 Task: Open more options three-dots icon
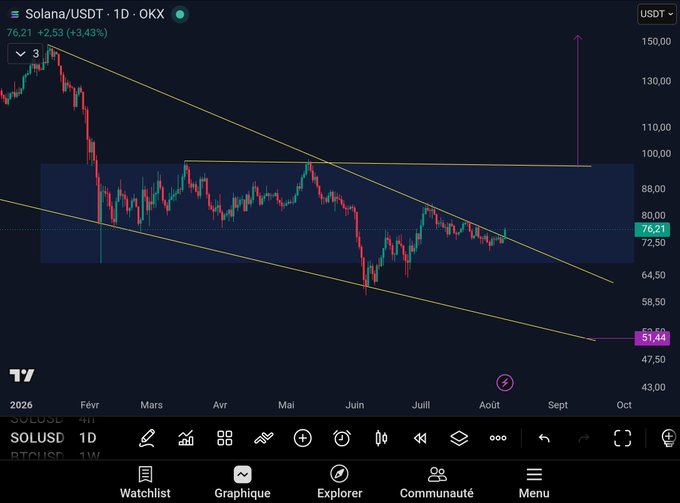tap(498, 438)
